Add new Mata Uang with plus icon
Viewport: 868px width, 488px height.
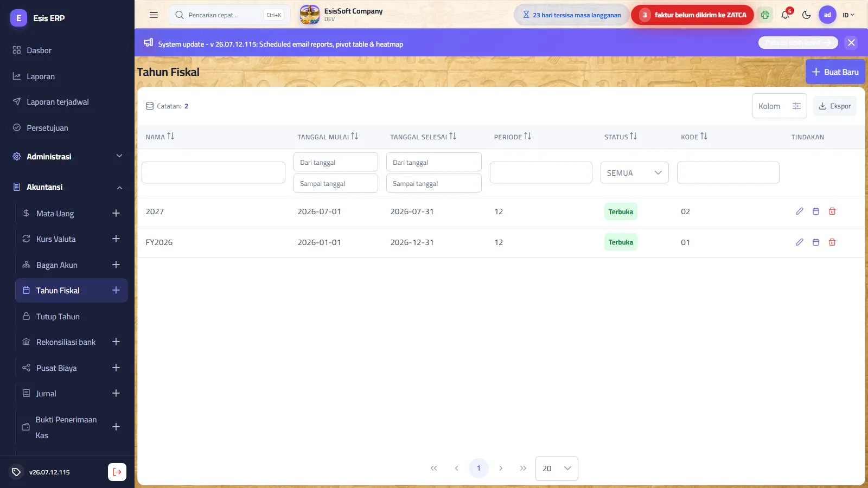pyautogui.click(x=116, y=213)
